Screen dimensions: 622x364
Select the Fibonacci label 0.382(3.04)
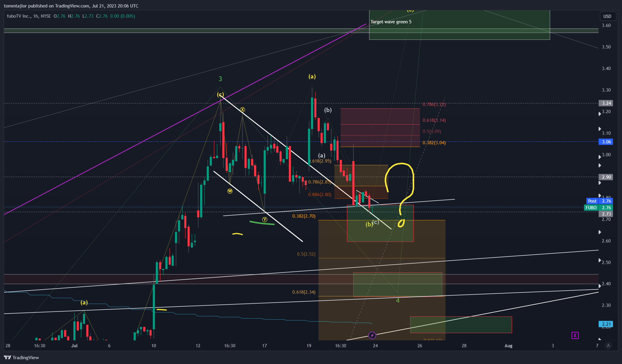pos(434,143)
